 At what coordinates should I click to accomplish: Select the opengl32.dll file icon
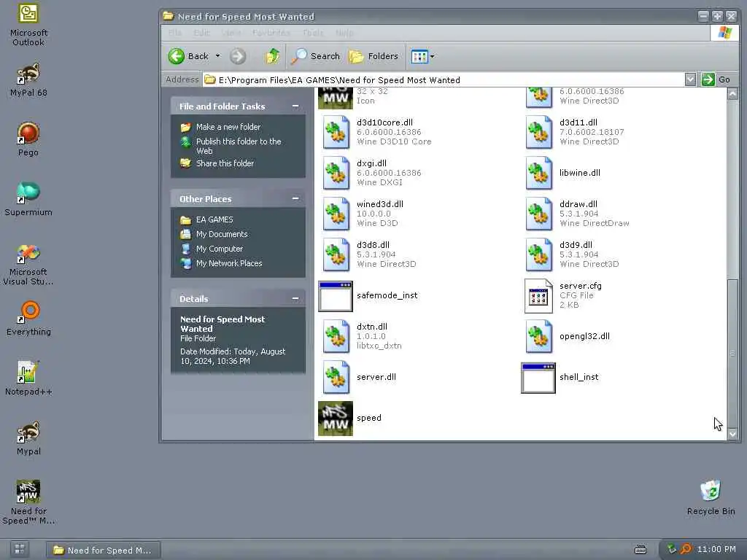[x=539, y=336]
